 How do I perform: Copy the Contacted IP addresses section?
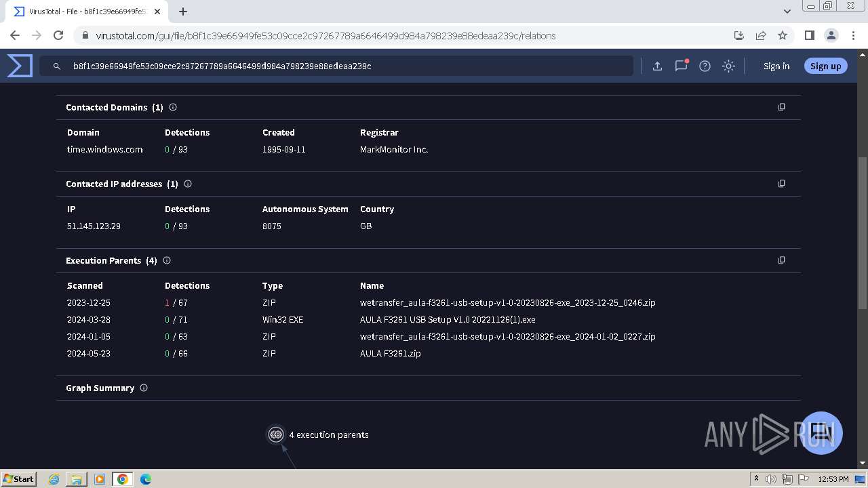tap(782, 184)
